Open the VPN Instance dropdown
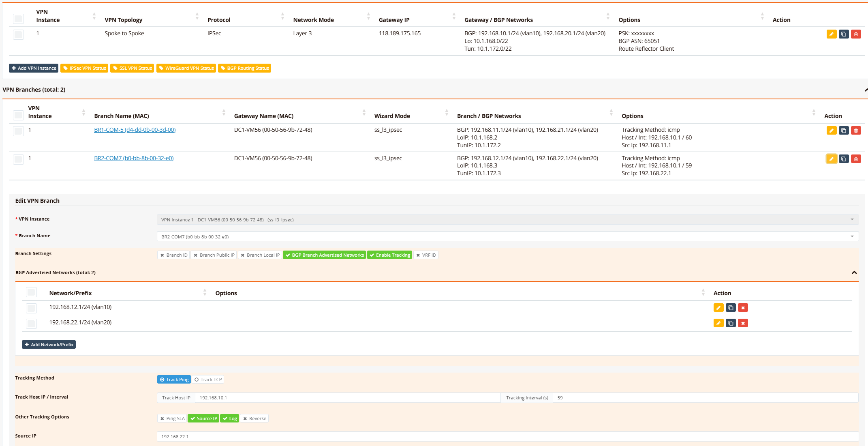This screenshot has height=446, width=868. pos(507,220)
